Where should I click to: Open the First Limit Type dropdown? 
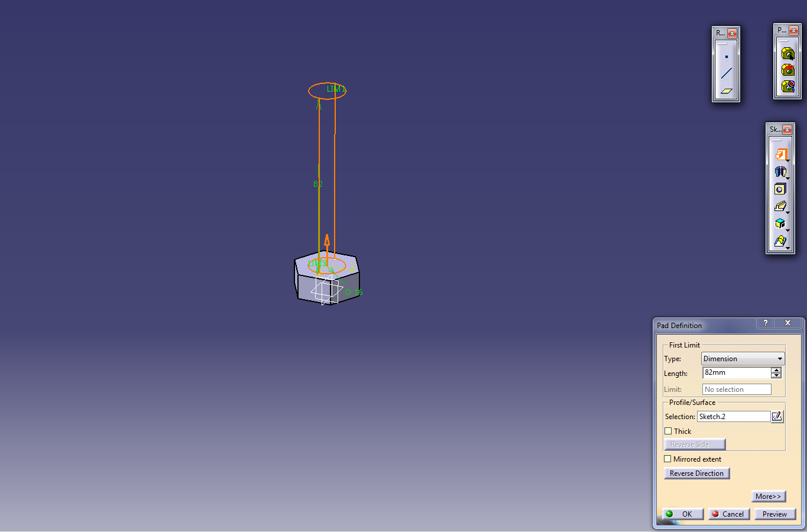point(779,358)
